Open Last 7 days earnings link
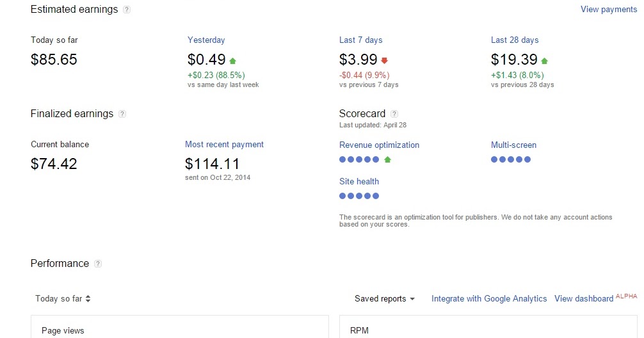This screenshot has height=338, width=644. (x=360, y=40)
